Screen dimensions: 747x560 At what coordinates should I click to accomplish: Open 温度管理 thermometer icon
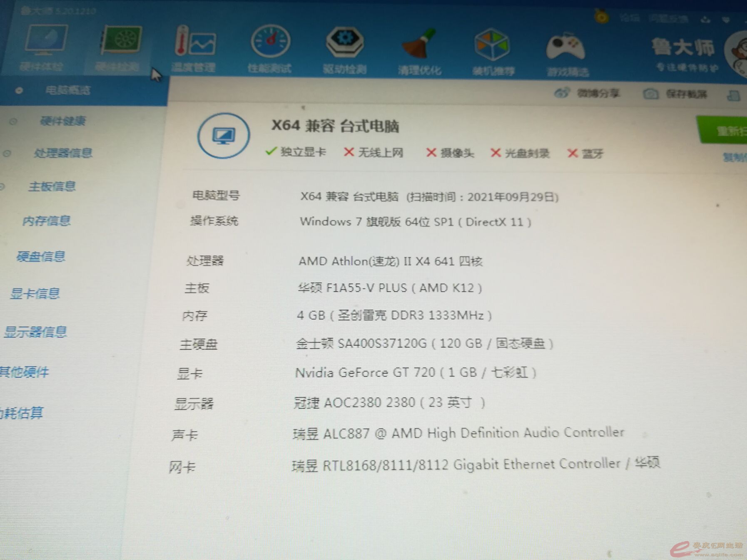point(195,42)
